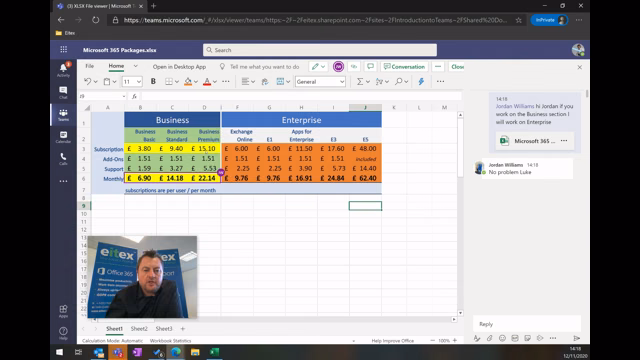Open the Microsoft 365 file attachment card

click(534, 141)
